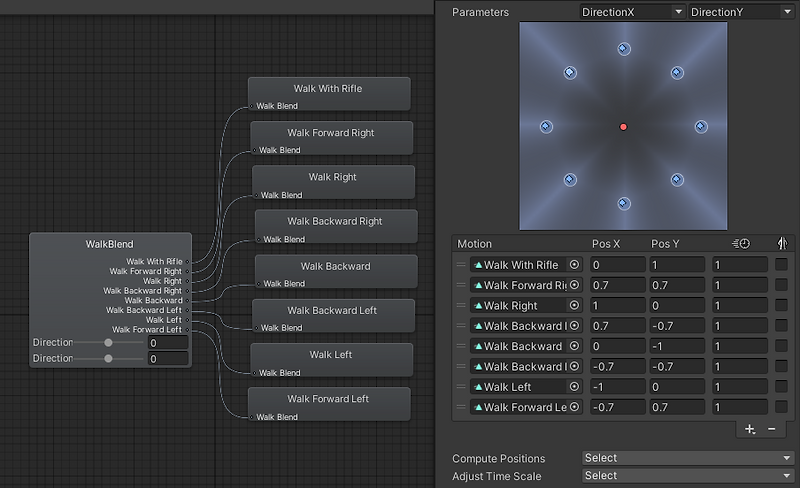Open object picker for Walk Forward Left motion
Screen dimensions: 800x488
(574, 407)
